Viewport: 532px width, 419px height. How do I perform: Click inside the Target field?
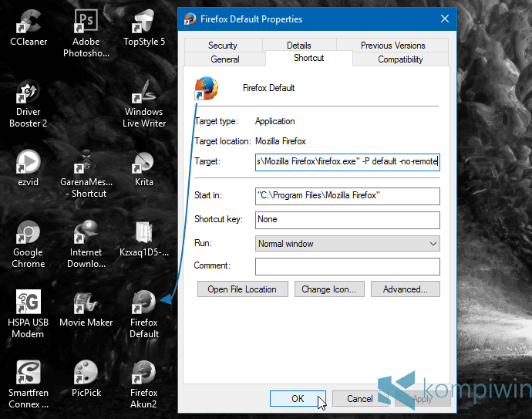(x=348, y=162)
